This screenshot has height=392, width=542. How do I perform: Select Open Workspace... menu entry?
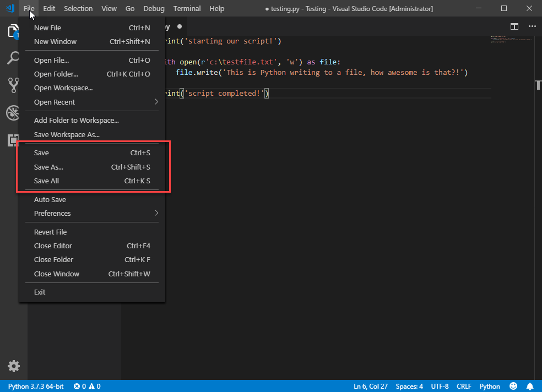[x=92, y=88]
